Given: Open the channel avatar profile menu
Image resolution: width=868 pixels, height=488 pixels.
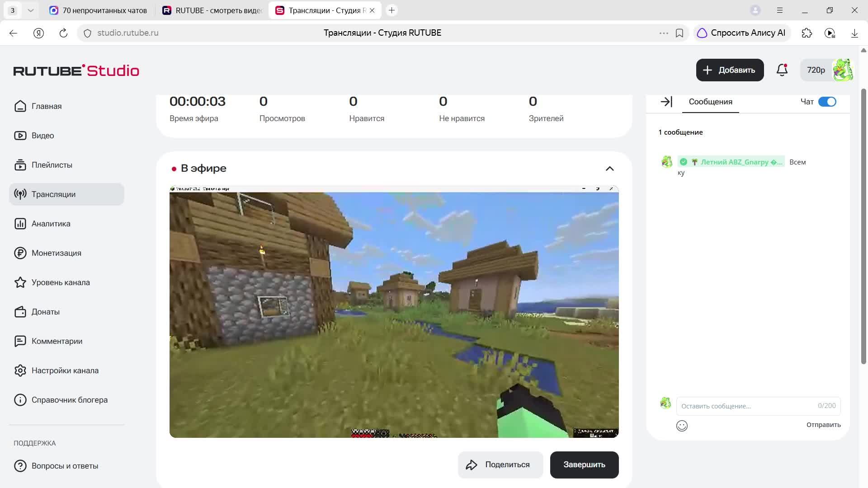Looking at the screenshot, I should [842, 70].
